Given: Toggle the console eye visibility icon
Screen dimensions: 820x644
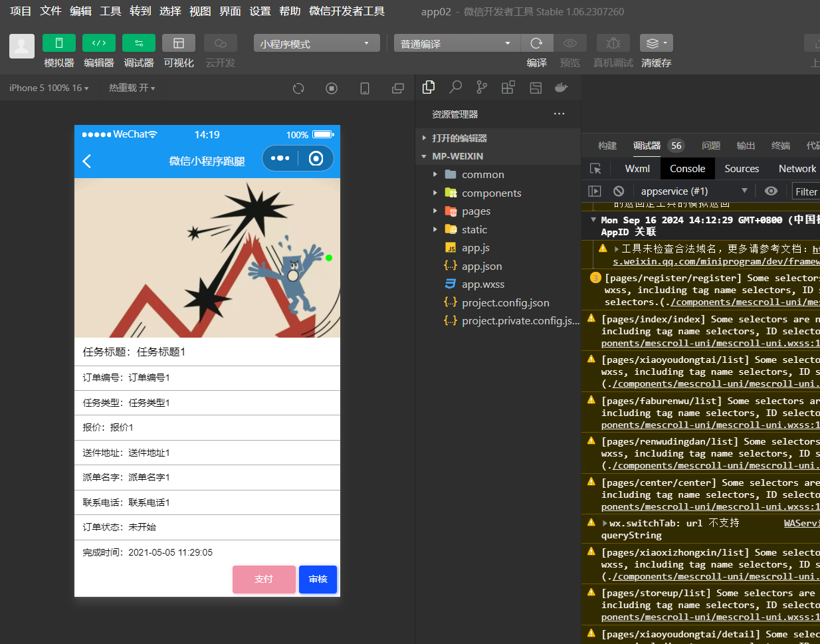Looking at the screenshot, I should tap(771, 191).
